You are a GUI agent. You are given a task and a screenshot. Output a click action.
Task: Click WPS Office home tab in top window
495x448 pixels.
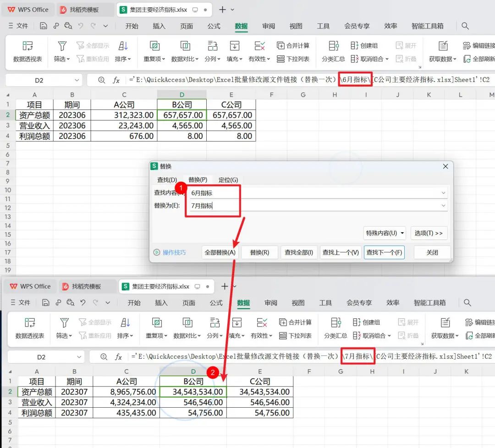coord(28,10)
